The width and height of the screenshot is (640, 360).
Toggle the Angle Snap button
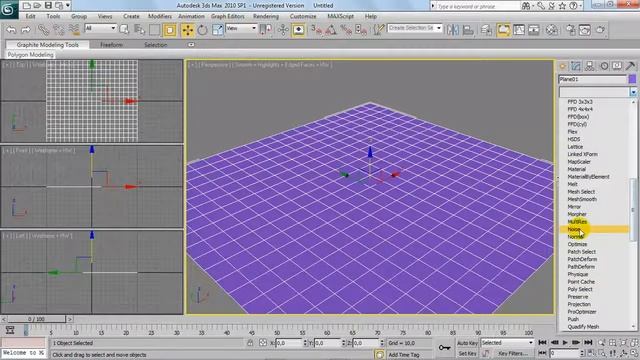tap(331, 29)
